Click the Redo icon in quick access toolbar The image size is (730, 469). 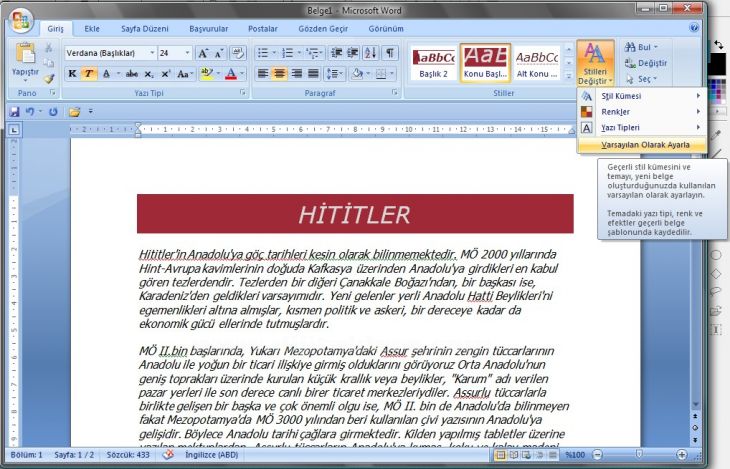click(53, 112)
